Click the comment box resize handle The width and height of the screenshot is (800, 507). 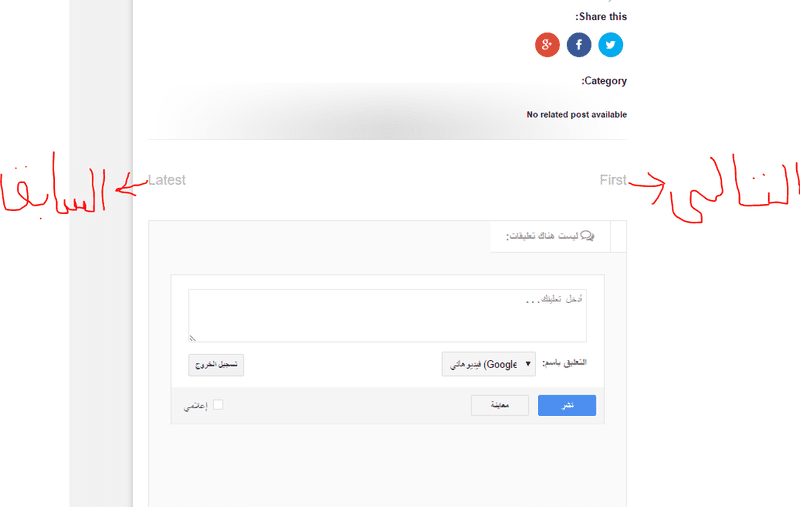pyautogui.click(x=193, y=338)
